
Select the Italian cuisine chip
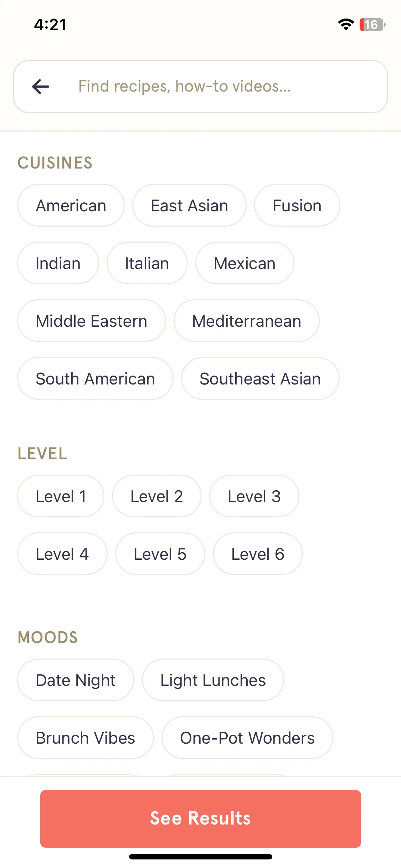[147, 263]
